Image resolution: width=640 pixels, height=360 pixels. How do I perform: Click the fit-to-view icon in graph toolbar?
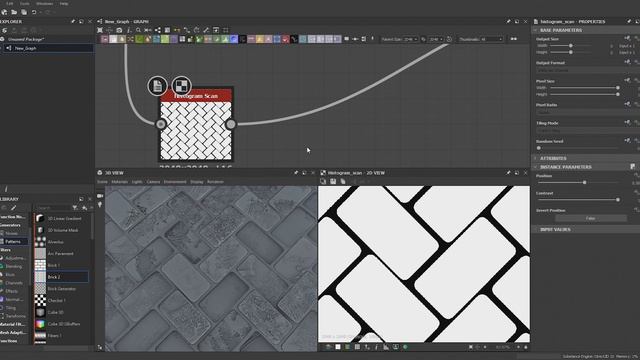click(100, 30)
